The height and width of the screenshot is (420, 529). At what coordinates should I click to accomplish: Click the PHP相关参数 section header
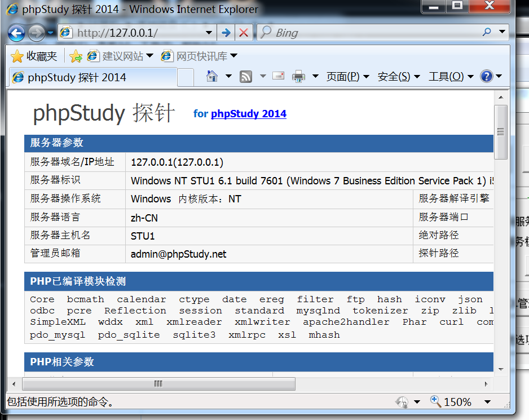point(259,362)
